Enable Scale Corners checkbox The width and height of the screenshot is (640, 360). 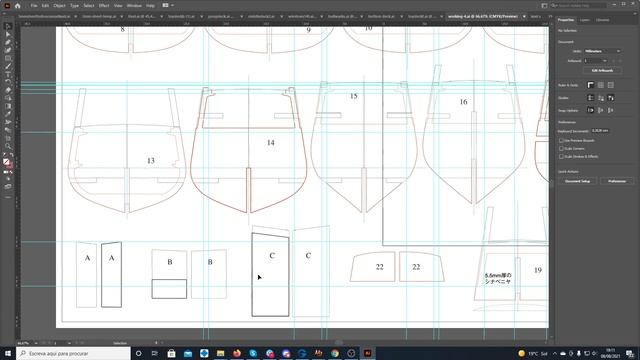click(x=561, y=149)
